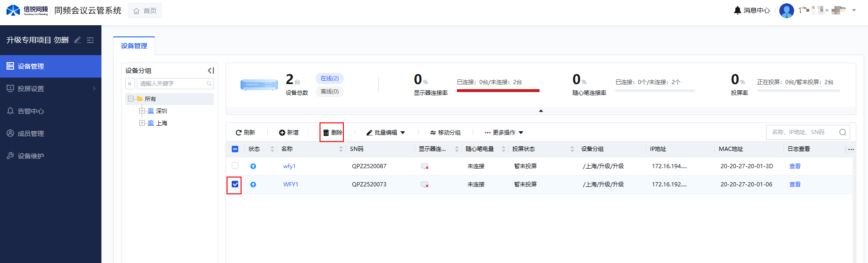Click the red display connection rate bar
Image resolution: width=868 pixels, height=263 pixels.
498,91
